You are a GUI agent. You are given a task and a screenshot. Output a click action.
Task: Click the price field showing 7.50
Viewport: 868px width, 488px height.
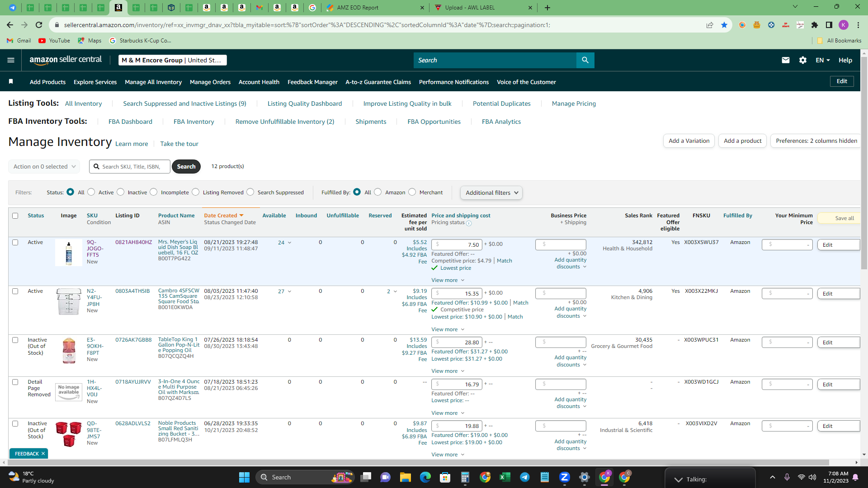click(457, 244)
